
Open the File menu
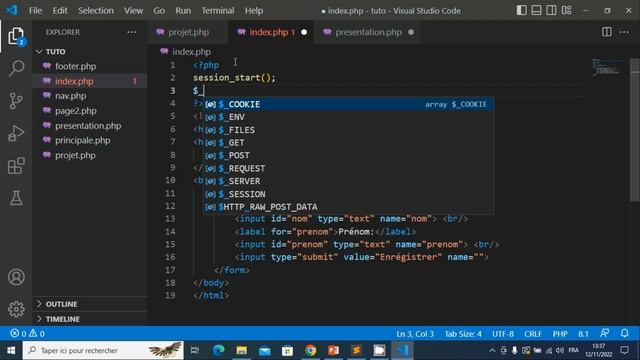pyautogui.click(x=36, y=11)
